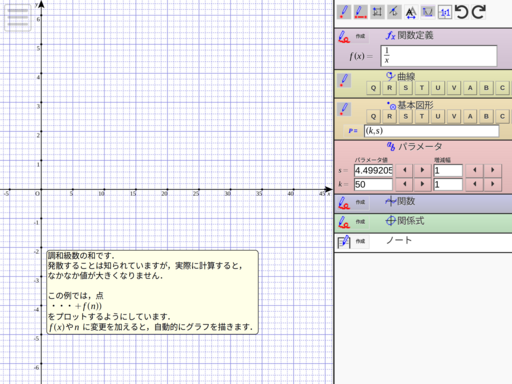Toggle the pen icon in 曲線 panel
512x384 pixels.
pyautogui.click(x=344, y=81)
